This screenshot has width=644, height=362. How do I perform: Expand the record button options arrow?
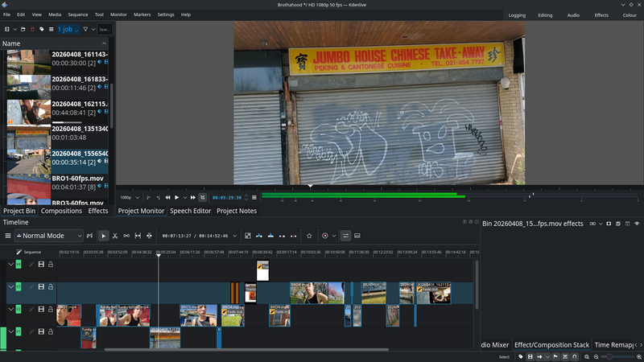coord(334,236)
